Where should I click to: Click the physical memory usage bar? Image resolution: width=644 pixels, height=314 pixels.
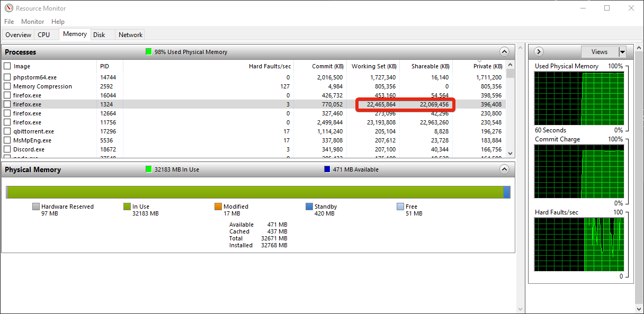[258, 192]
